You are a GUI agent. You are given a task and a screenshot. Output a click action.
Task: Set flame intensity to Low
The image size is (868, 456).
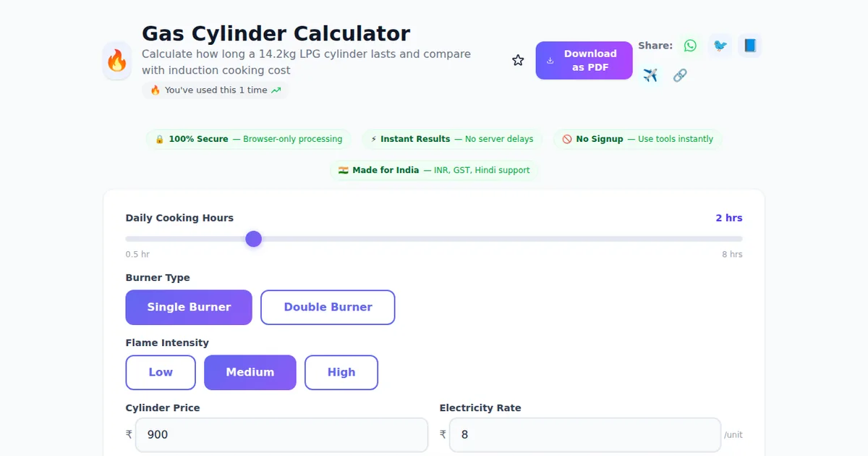tap(161, 373)
